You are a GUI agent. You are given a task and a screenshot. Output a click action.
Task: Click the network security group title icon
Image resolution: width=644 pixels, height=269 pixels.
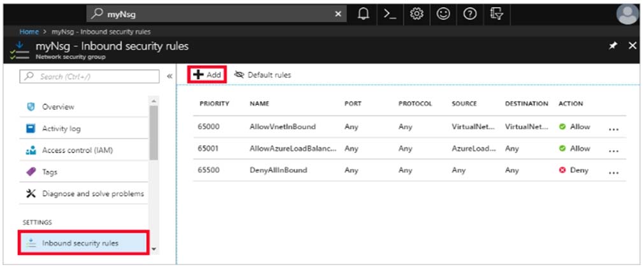19,50
